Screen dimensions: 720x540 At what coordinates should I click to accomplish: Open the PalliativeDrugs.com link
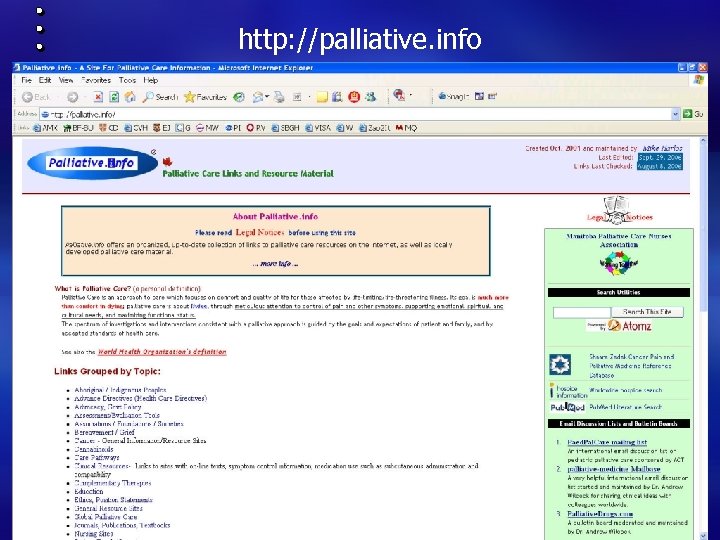[600, 514]
